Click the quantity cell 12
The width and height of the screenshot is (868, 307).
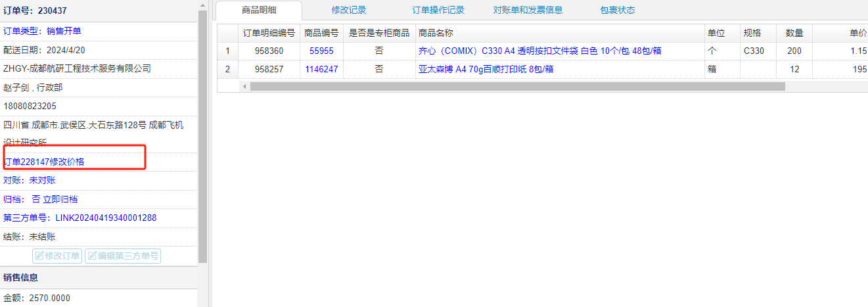click(794, 69)
